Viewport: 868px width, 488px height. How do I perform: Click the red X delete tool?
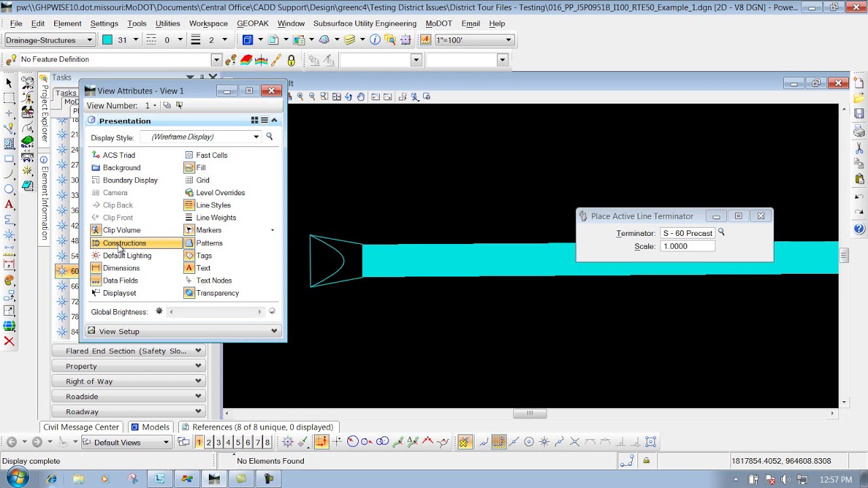9,341
